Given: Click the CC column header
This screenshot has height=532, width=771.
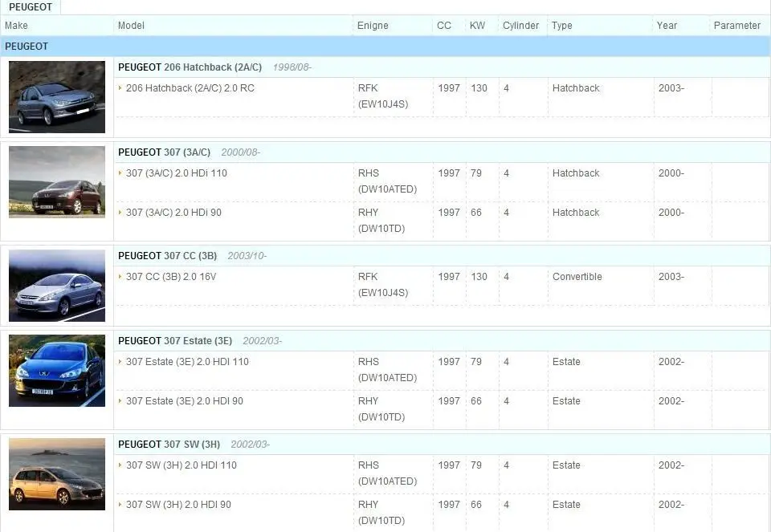Looking at the screenshot, I should point(444,26).
